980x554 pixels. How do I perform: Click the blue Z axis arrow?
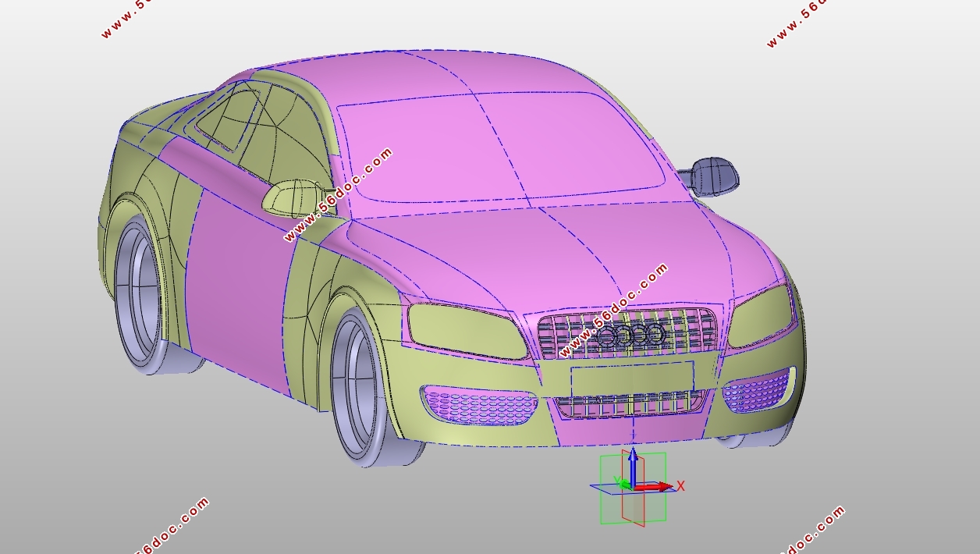tap(634, 462)
